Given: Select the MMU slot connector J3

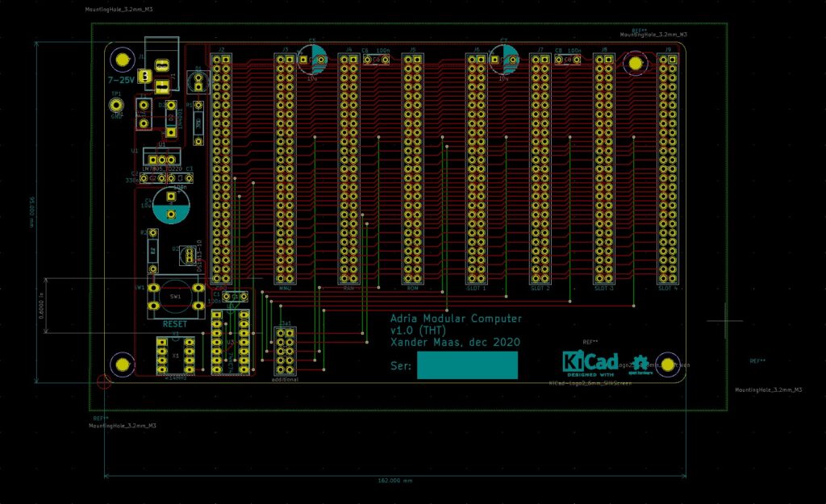Looking at the screenshot, I should point(285,169).
